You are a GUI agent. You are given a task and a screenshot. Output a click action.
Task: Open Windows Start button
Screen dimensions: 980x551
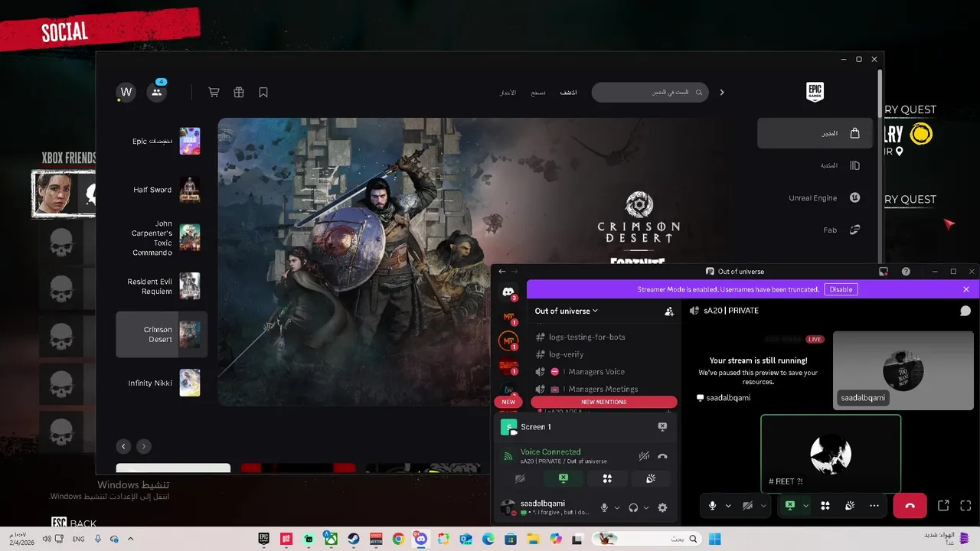(714, 539)
